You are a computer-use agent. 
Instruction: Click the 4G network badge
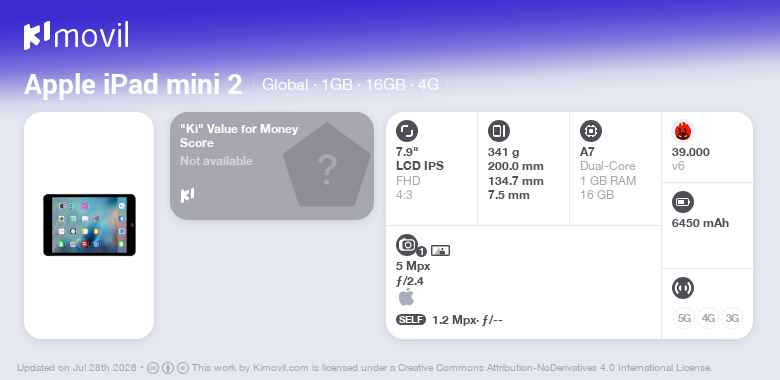708,318
